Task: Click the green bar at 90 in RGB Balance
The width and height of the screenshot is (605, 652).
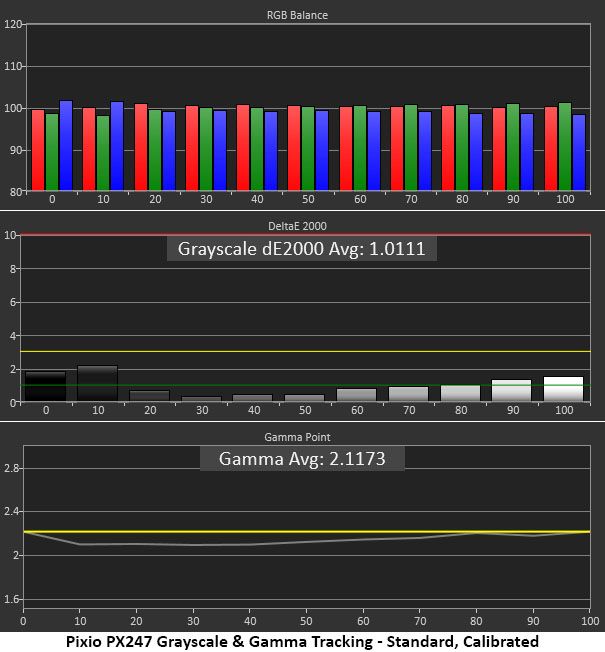Action: point(513,147)
